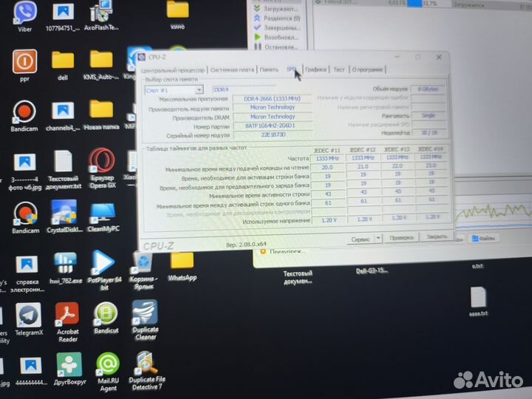This screenshot has width=532, height=399.
Task: Launch the Bandicut shortcut
Action: point(106,318)
